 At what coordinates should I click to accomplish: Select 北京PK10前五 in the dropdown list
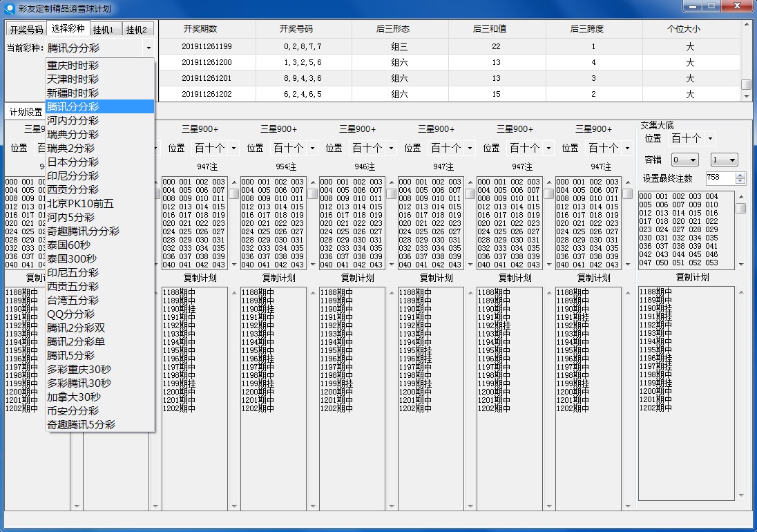80,204
